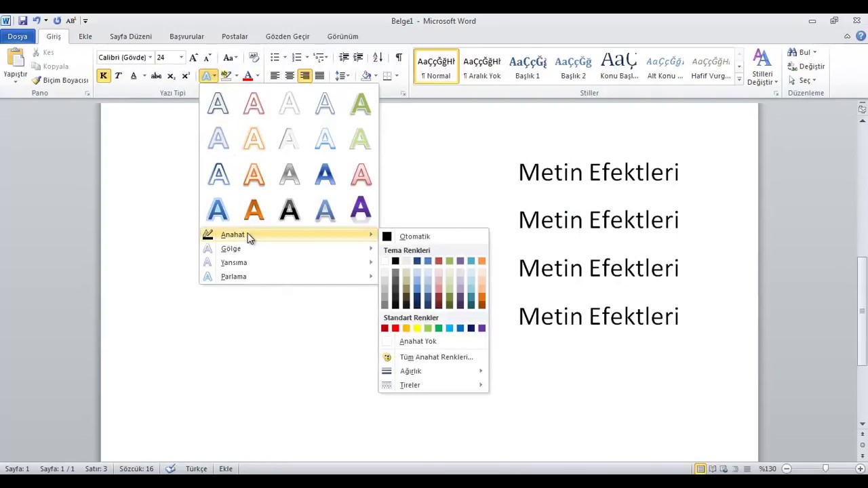The height and width of the screenshot is (488, 868).
Task: Toggle superscript x² button
Action: click(x=186, y=76)
